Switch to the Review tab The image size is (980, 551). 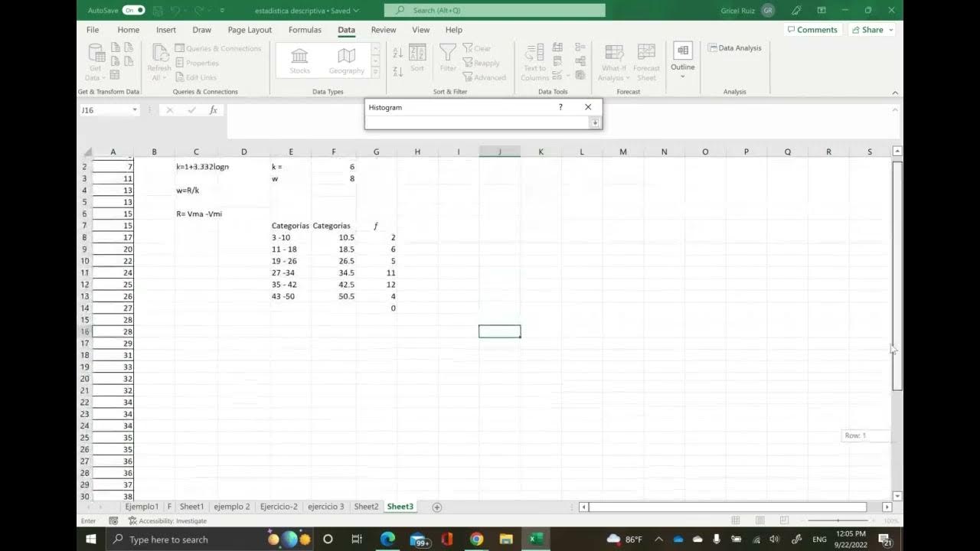point(384,30)
